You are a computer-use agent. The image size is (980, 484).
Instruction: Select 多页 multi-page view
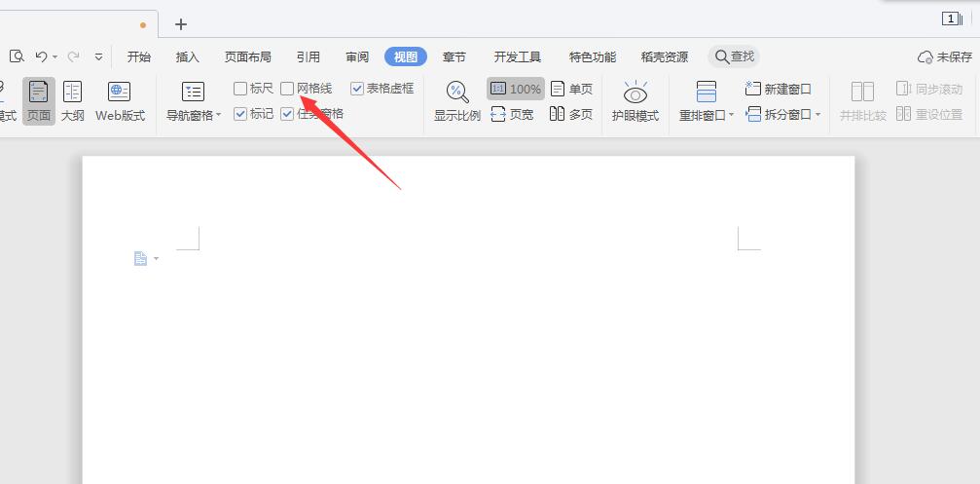click(x=571, y=115)
